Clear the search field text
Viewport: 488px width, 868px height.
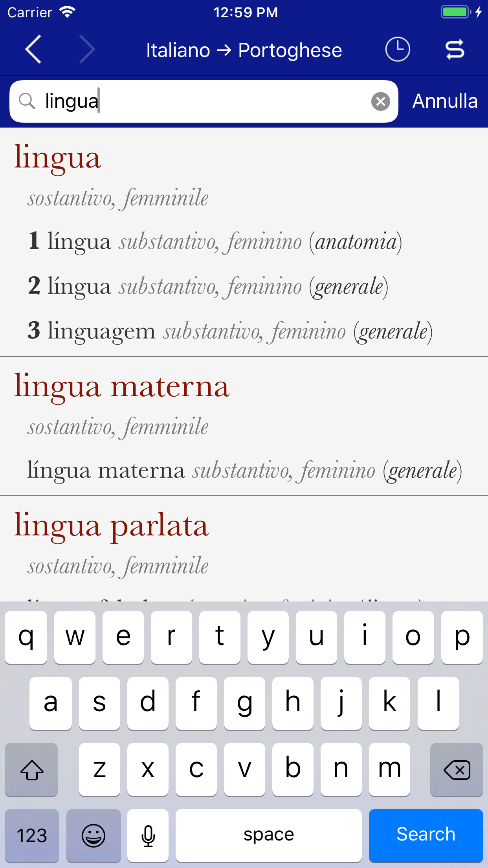(x=380, y=101)
